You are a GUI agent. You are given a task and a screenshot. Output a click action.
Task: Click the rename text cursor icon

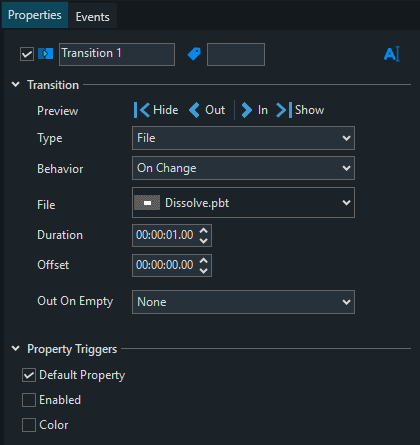pos(392,54)
